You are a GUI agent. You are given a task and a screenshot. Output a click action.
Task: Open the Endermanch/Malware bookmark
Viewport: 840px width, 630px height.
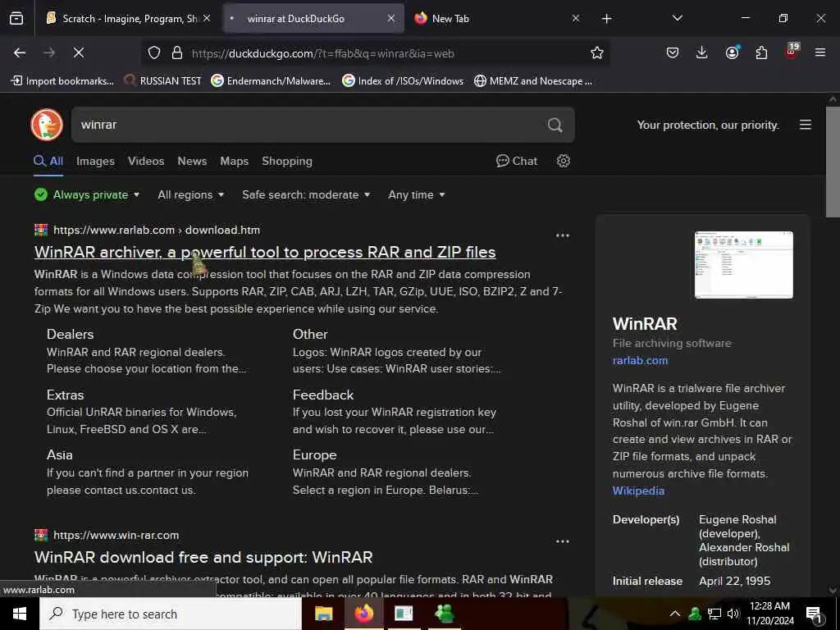click(271, 81)
